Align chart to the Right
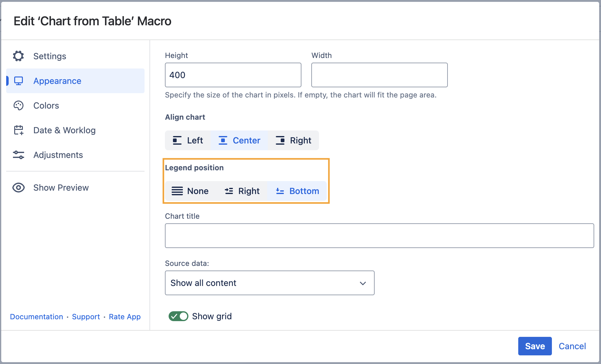The height and width of the screenshot is (364, 601). [293, 140]
